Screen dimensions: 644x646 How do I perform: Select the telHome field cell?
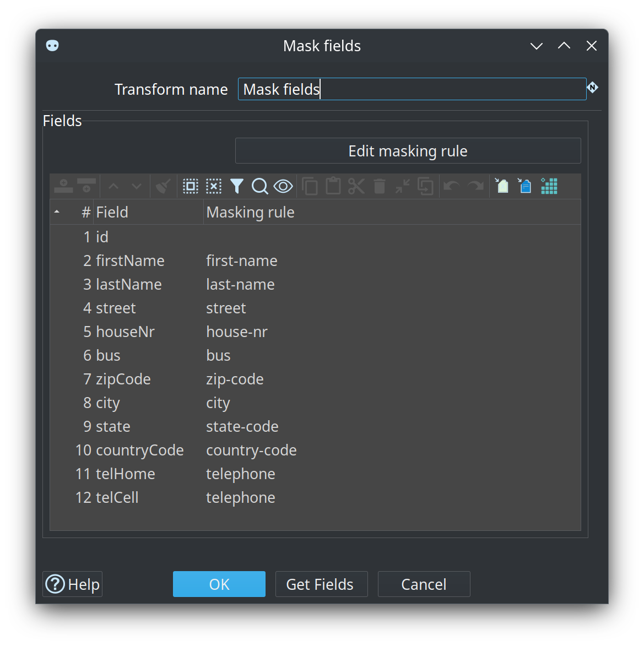[148, 474]
